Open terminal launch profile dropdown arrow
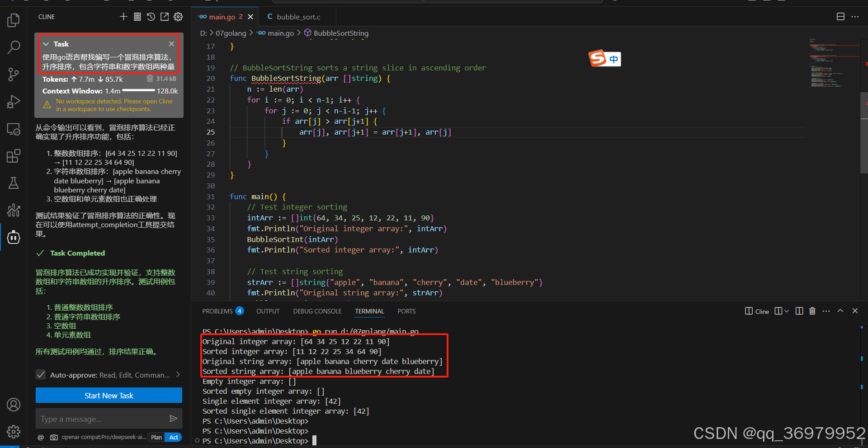 coord(787,311)
